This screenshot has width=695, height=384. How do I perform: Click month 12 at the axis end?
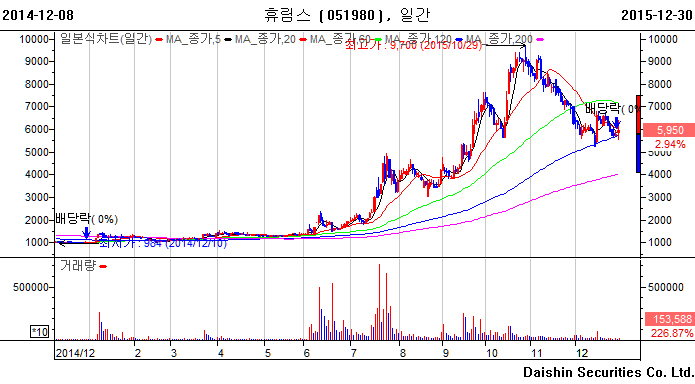pos(582,353)
